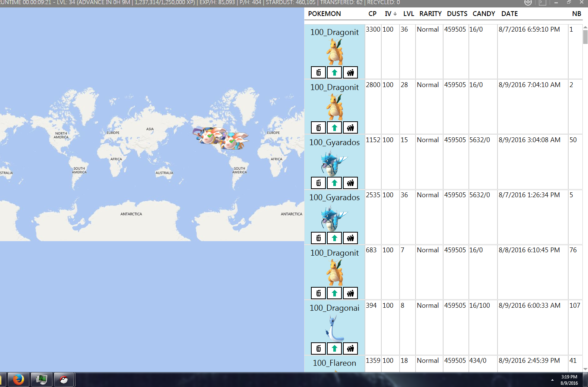The image size is (588, 387).
Task: Open Firefox from the taskbar
Action: [18, 380]
